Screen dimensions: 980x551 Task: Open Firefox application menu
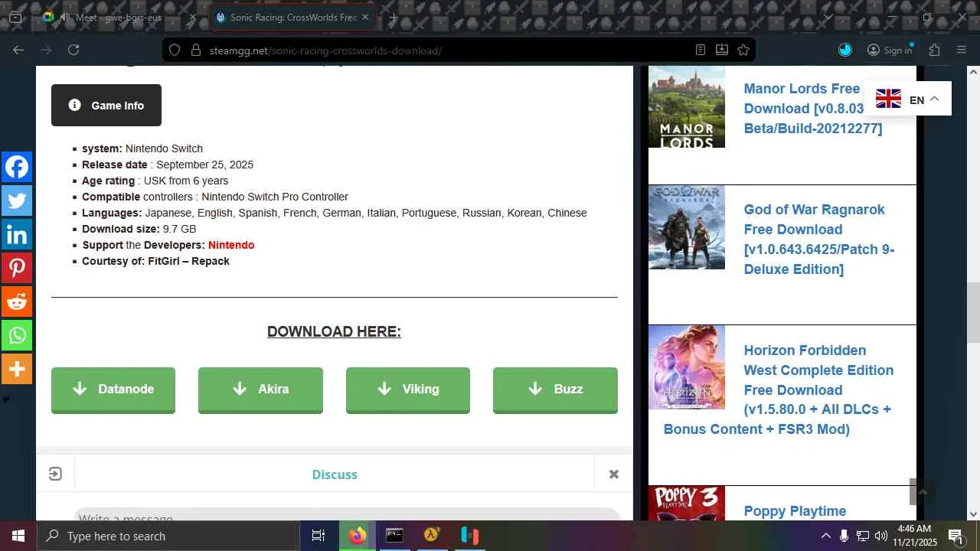click(x=962, y=50)
